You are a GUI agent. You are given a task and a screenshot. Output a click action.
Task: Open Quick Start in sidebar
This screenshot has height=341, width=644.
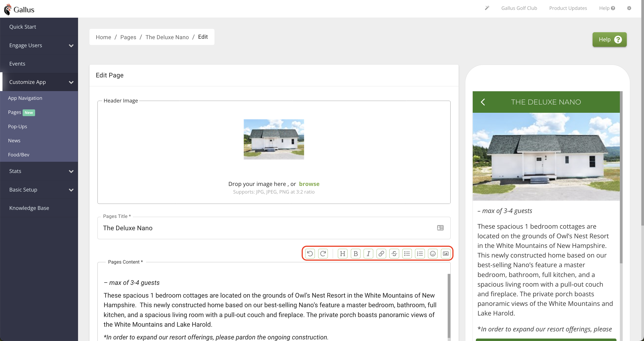pos(39,27)
